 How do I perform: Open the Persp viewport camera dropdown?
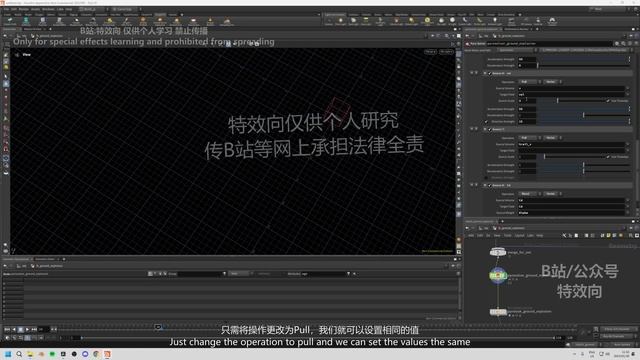click(x=430, y=52)
